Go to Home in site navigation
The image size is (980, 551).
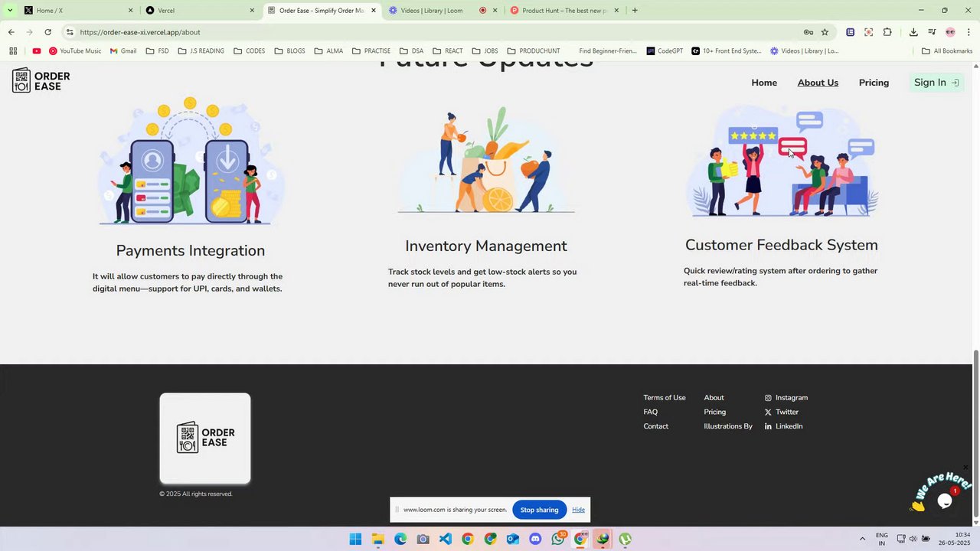click(x=764, y=83)
